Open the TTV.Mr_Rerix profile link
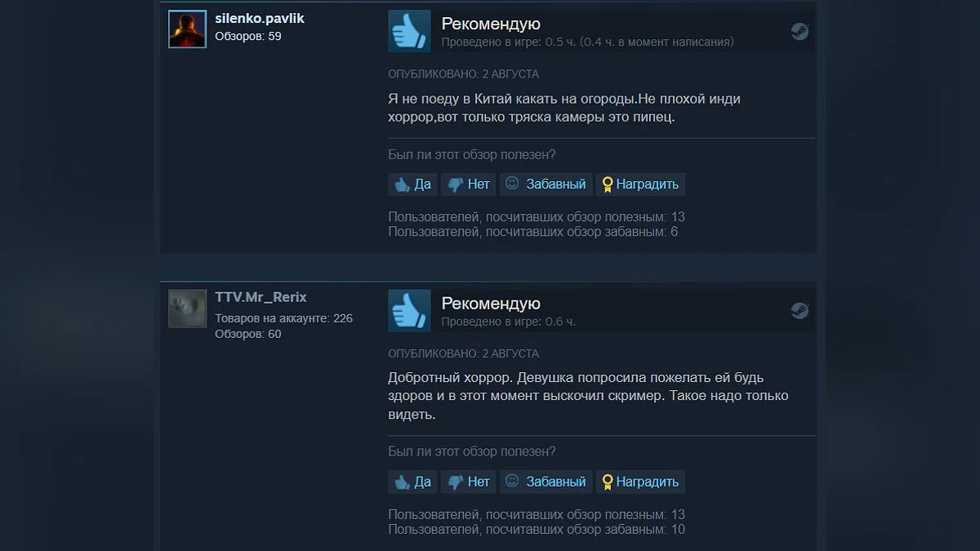The height and width of the screenshot is (551, 980). [x=261, y=297]
